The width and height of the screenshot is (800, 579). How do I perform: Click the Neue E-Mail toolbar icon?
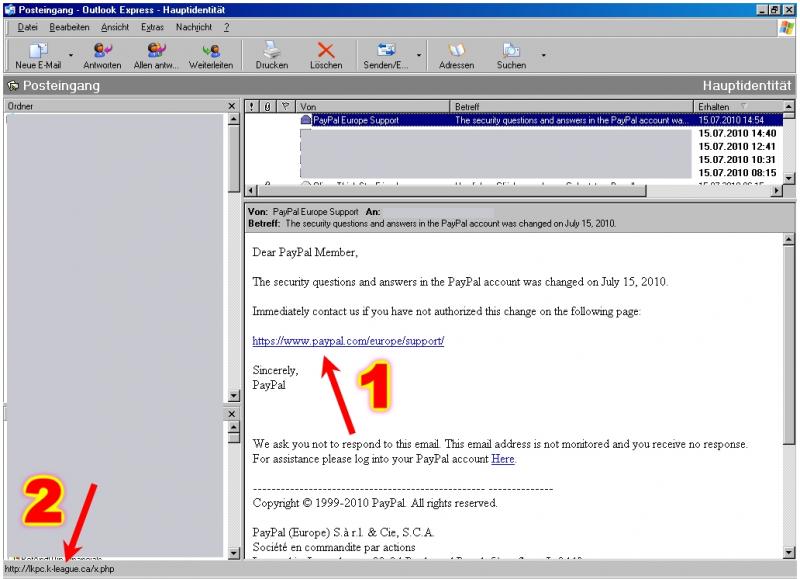(x=38, y=51)
